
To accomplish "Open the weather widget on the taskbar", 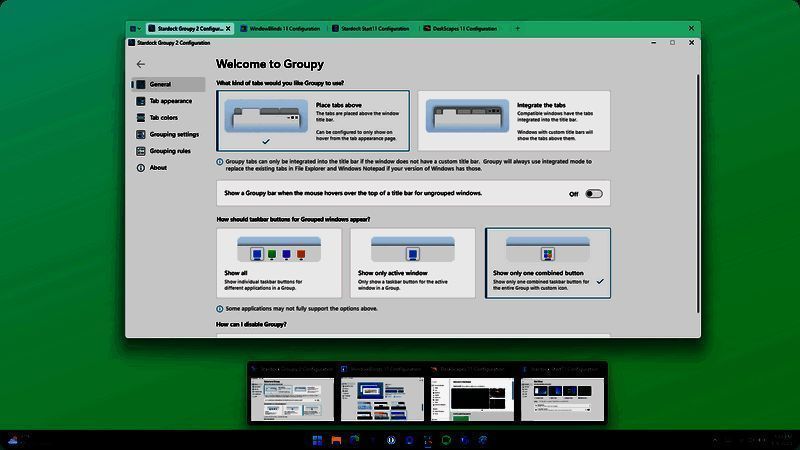I will tap(18, 440).
